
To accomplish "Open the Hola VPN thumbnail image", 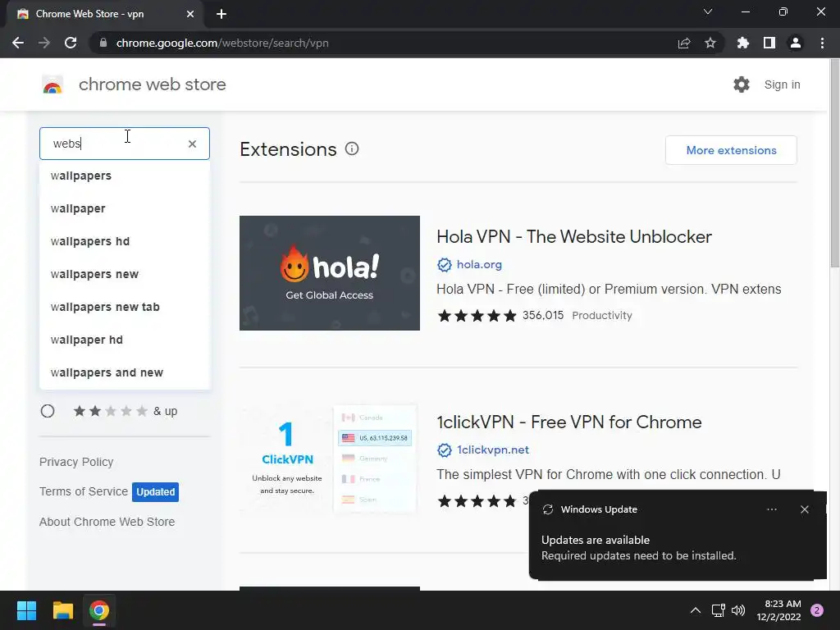I will click(330, 272).
